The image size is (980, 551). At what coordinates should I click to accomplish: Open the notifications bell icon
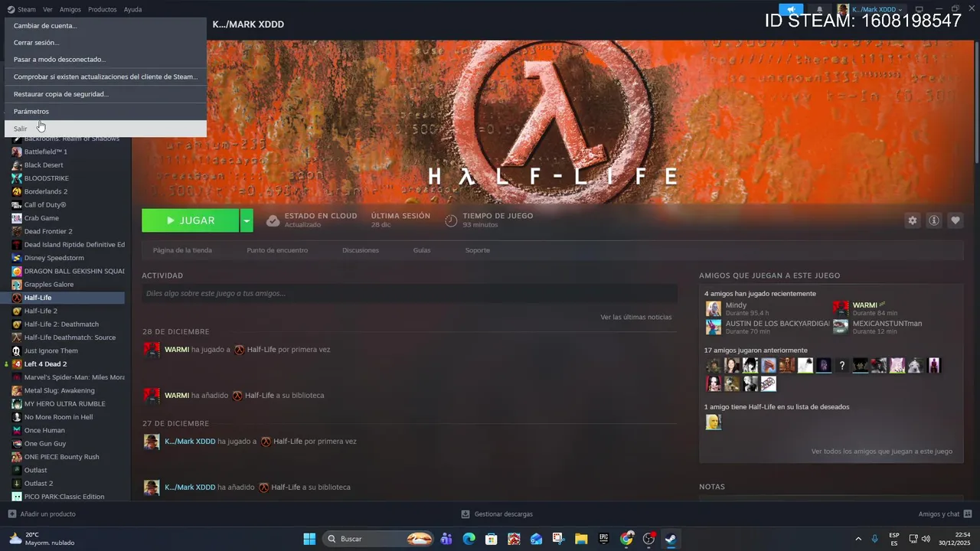819,9
